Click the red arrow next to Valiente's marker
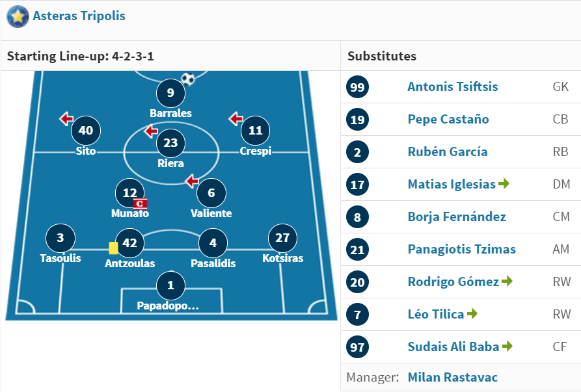Screen dimensions: 581x392 (x=192, y=181)
